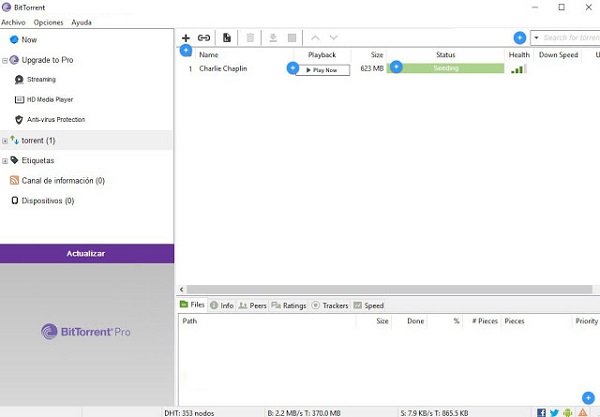
Task: Click the horizontal scrollbar track
Action: [389, 290]
